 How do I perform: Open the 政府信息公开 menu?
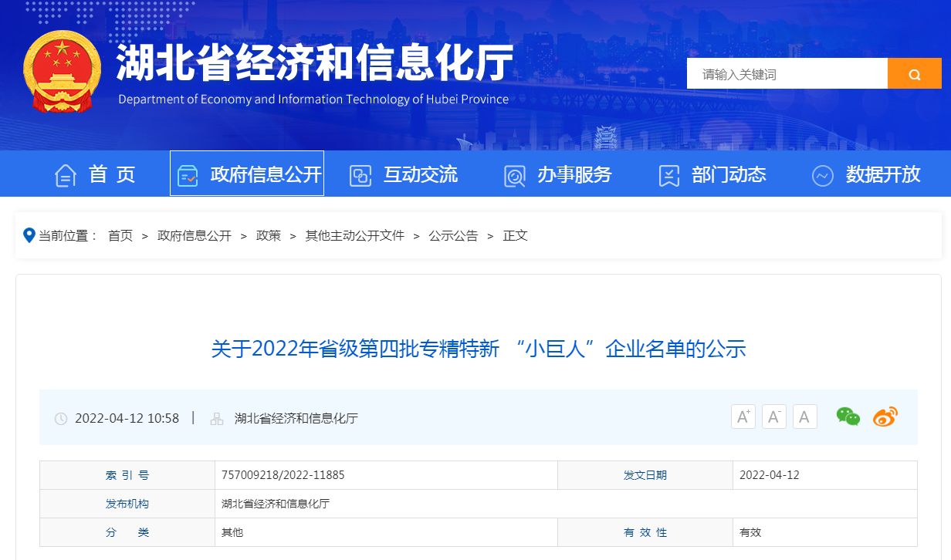pos(247,174)
